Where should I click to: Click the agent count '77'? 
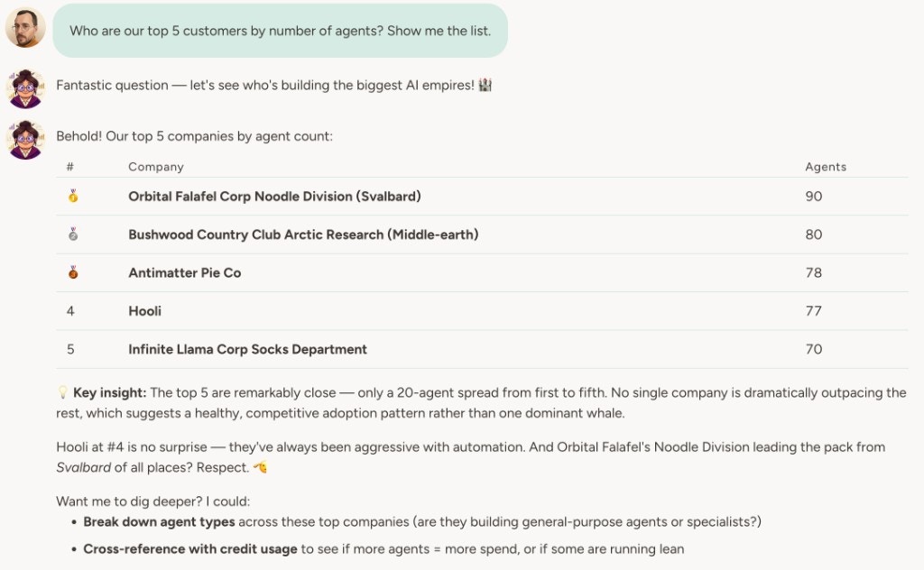[814, 311]
